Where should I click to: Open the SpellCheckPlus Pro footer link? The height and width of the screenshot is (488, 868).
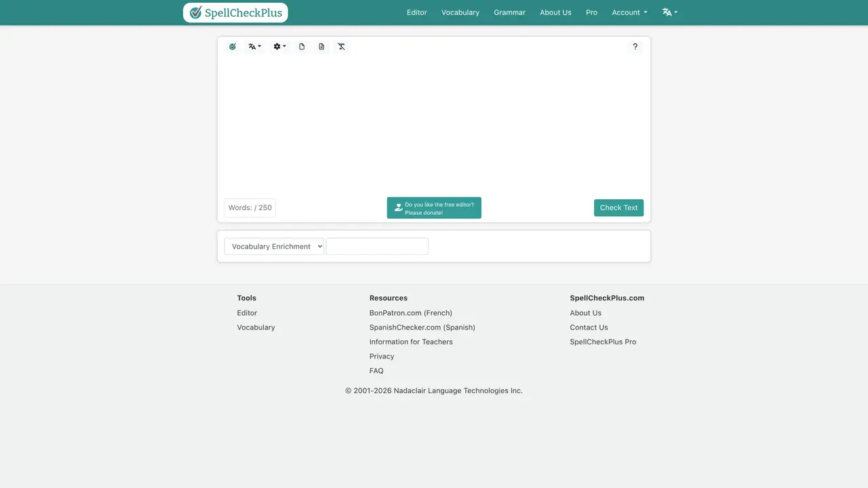point(604,342)
